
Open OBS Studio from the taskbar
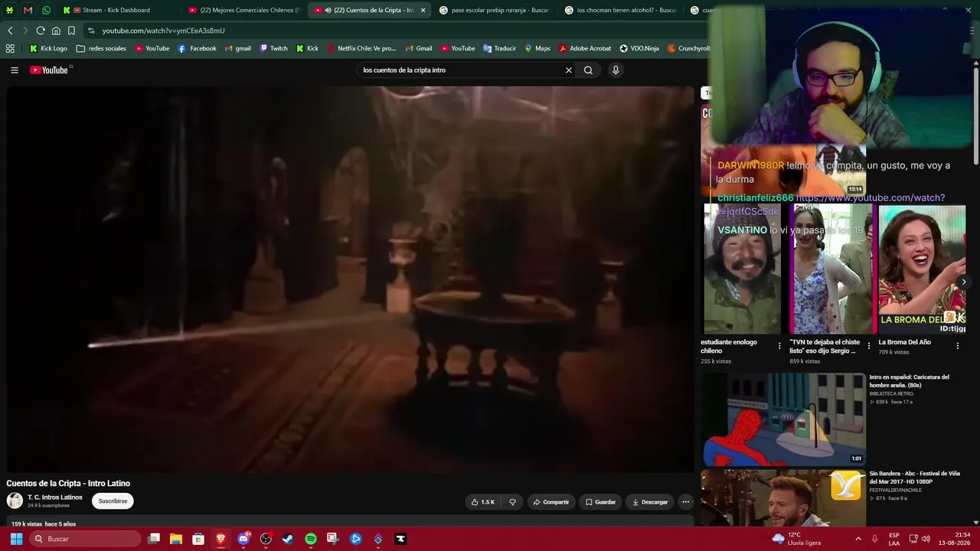pos(266,539)
